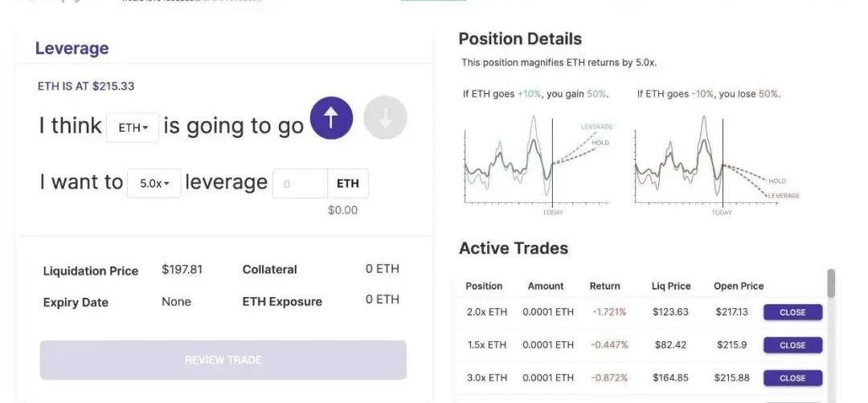
Task: Close the 3.0x ETH position
Action: [792, 378]
